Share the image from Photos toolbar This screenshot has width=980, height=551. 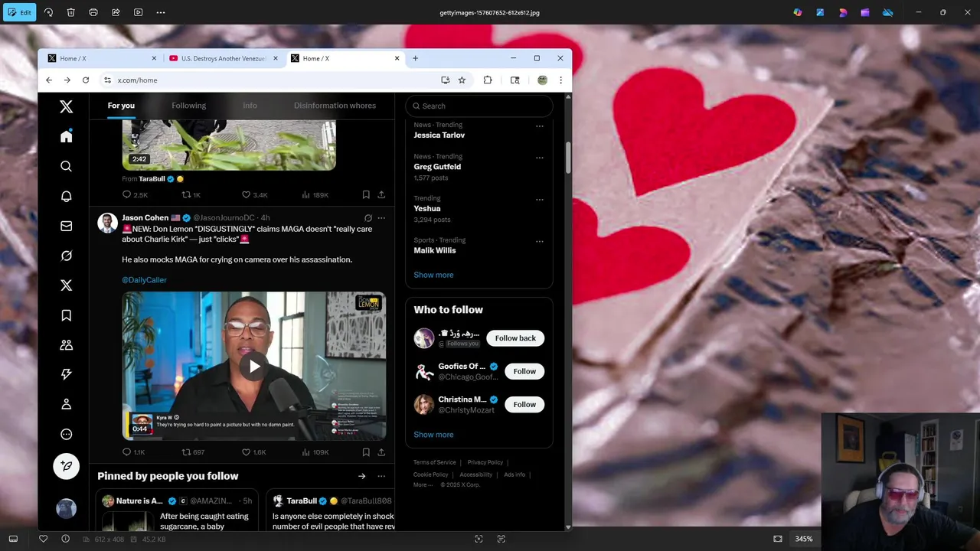116,12
